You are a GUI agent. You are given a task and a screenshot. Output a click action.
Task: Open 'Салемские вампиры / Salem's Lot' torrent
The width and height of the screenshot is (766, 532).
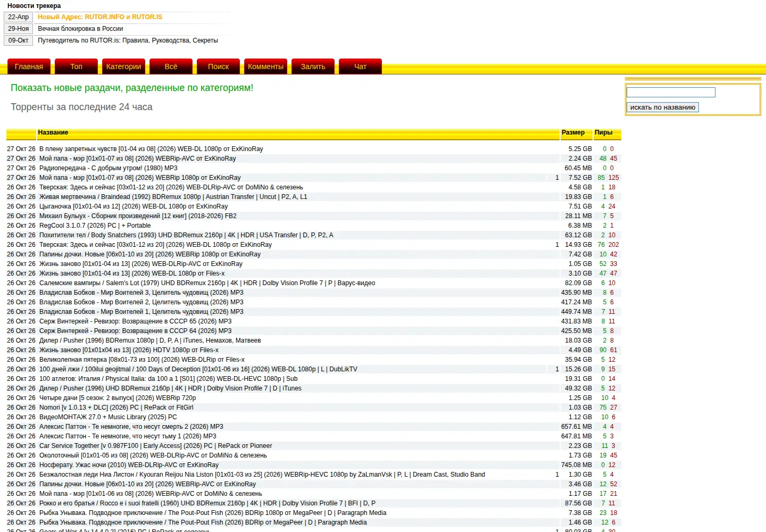(x=207, y=283)
